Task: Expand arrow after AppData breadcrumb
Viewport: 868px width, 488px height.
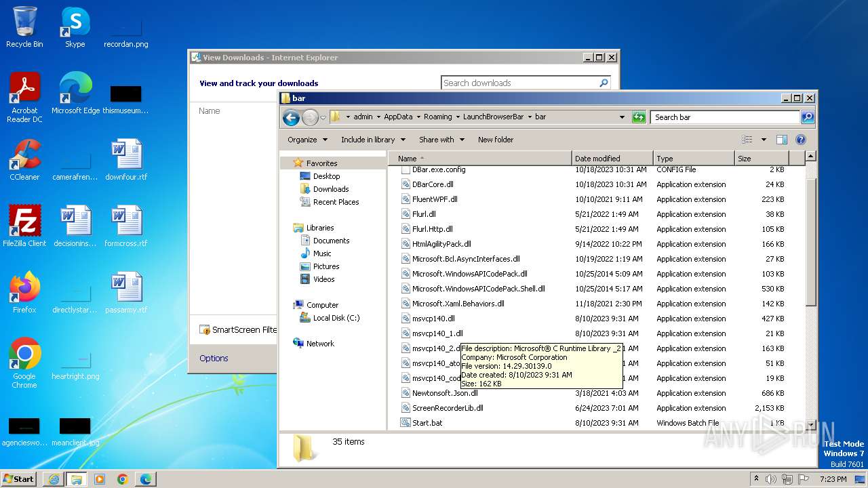Action: [418, 117]
